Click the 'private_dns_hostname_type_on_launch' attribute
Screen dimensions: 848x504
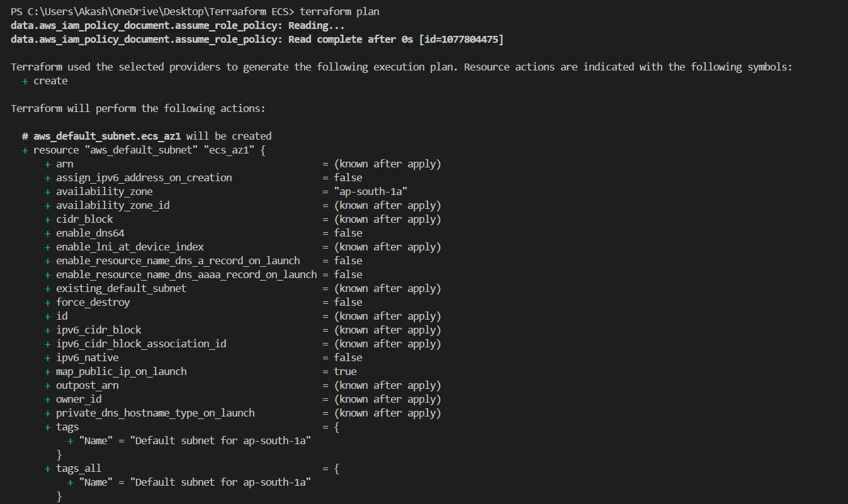pyautogui.click(x=155, y=413)
